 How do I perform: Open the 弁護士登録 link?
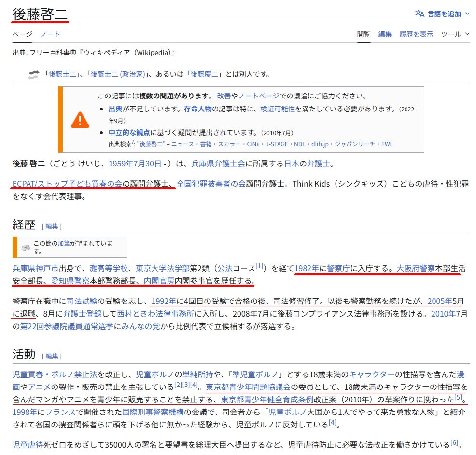point(82,314)
